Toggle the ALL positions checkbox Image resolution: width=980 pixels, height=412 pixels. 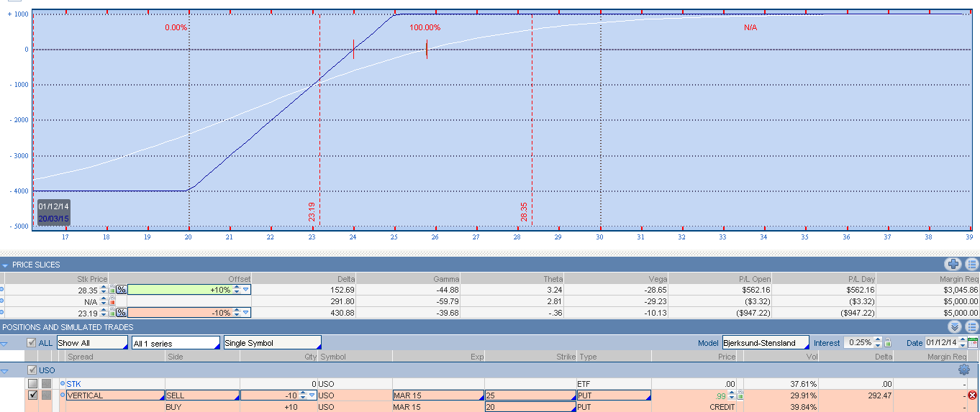[32, 343]
